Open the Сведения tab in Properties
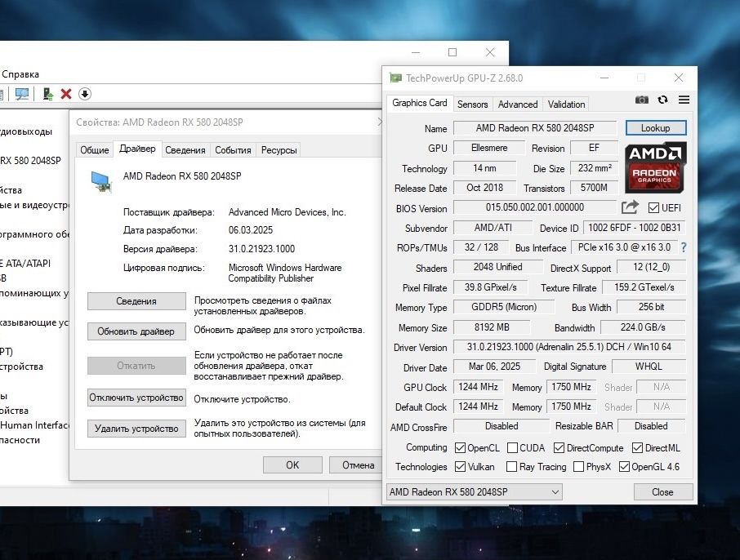This screenshot has width=740, height=560. pyautogui.click(x=185, y=150)
